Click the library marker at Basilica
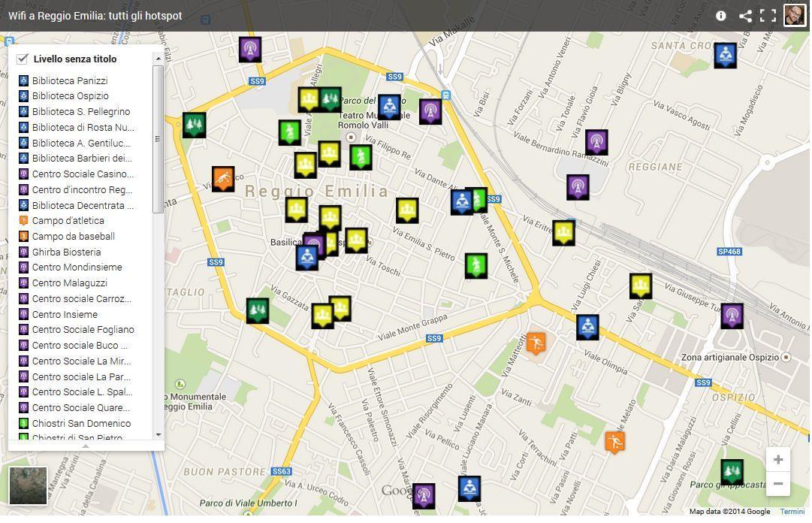 tap(306, 257)
